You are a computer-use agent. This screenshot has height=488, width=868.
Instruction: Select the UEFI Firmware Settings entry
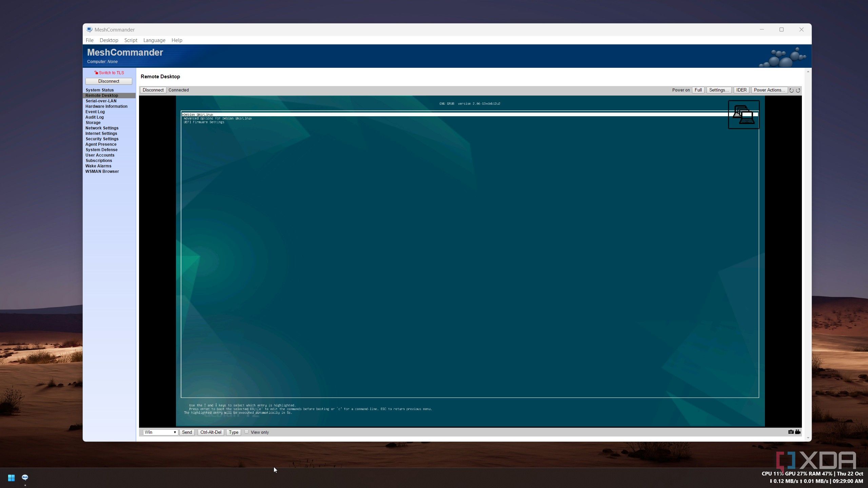coord(204,122)
